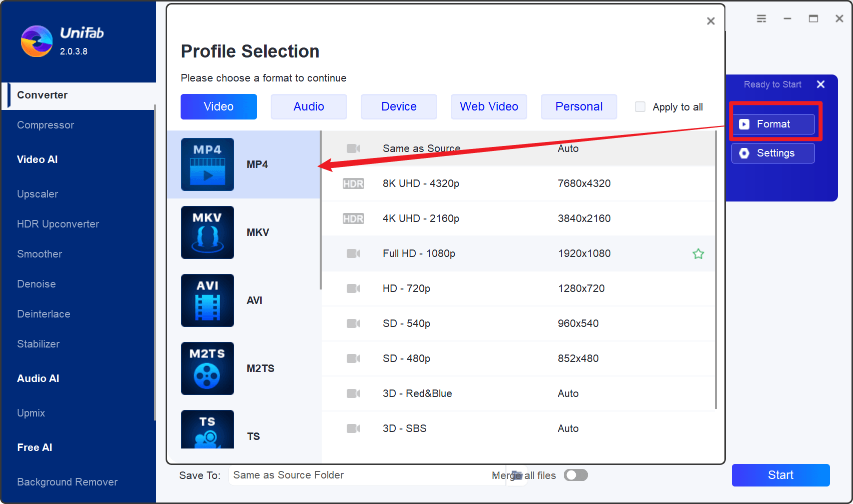Switch to the Video tab
Viewport: 853px width, 504px height.
tap(219, 106)
